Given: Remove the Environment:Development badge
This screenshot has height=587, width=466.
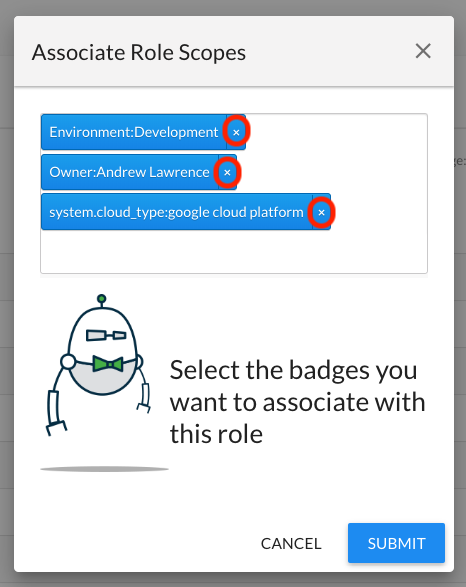Looking at the screenshot, I should pos(236,132).
